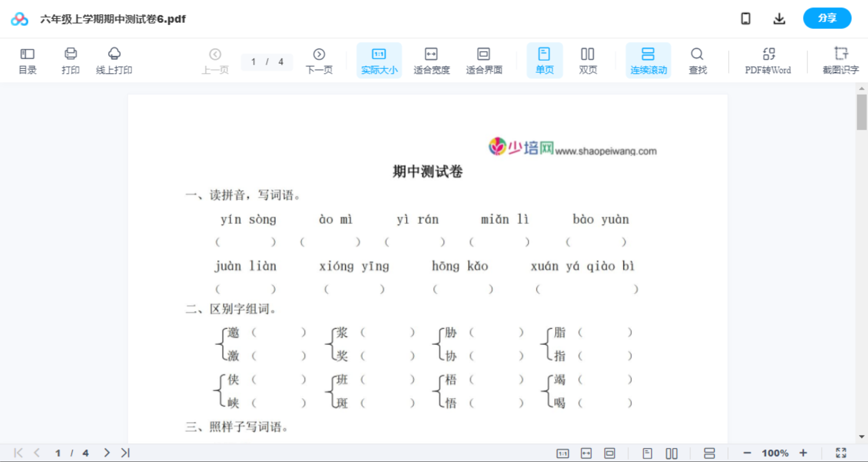The height and width of the screenshot is (462, 868).
Task: Open the 查找 search tool
Action: 697,60
